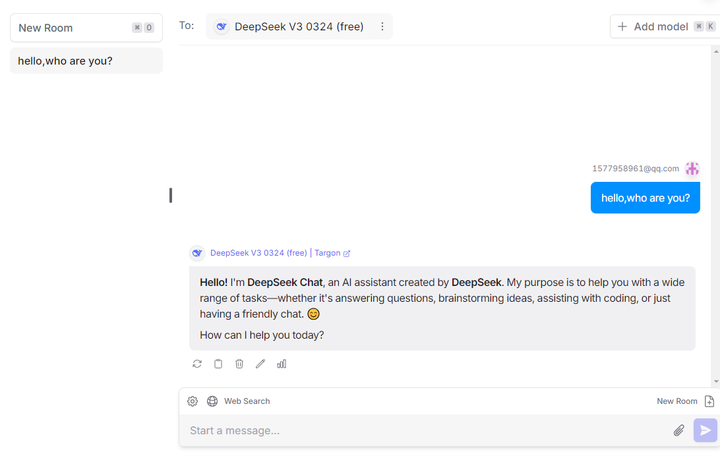Open the DeepSeek V3 0324 (free) model link
The height and width of the screenshot is (452, 720).
[x=259, y=253]
